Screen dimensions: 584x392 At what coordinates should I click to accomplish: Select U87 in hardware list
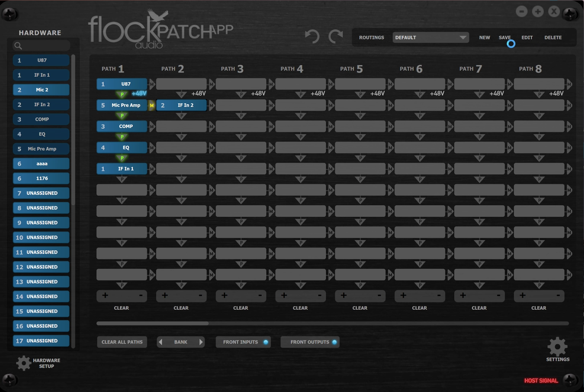point(41,60)
